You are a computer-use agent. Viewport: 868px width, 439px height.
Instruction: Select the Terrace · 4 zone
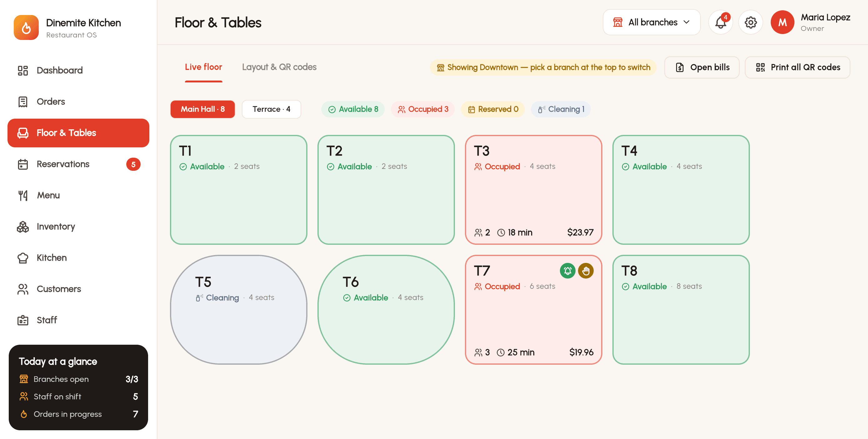(x=271, y=109)
